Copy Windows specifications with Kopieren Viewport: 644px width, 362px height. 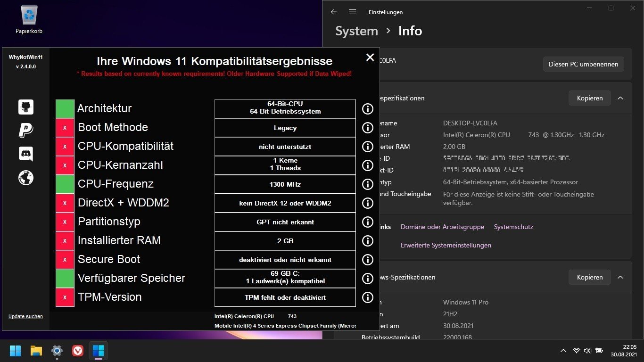click(x=589, y=277)
